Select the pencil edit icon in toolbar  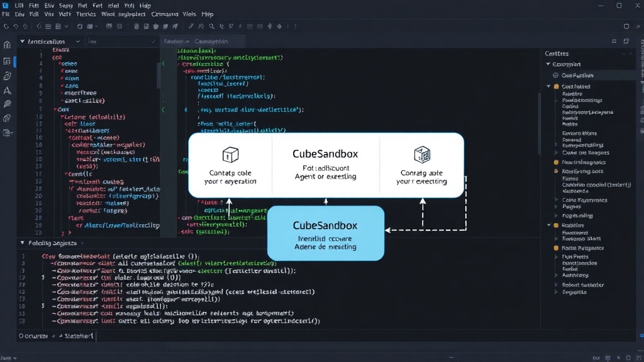(191, 26)
